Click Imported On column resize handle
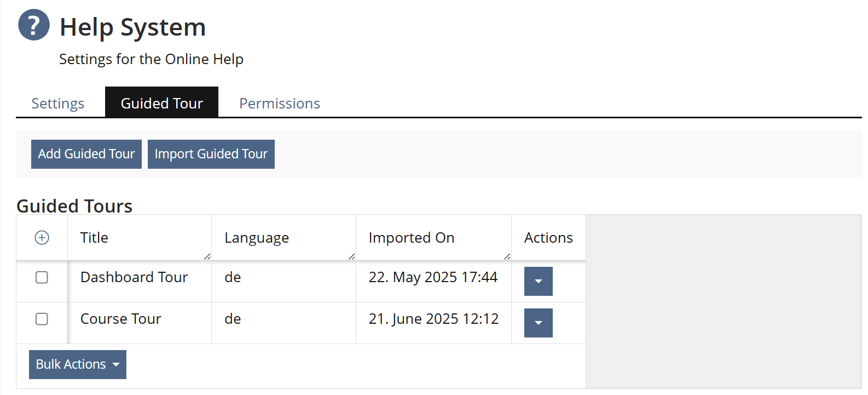868x395 pixels. tap(507, 256)
